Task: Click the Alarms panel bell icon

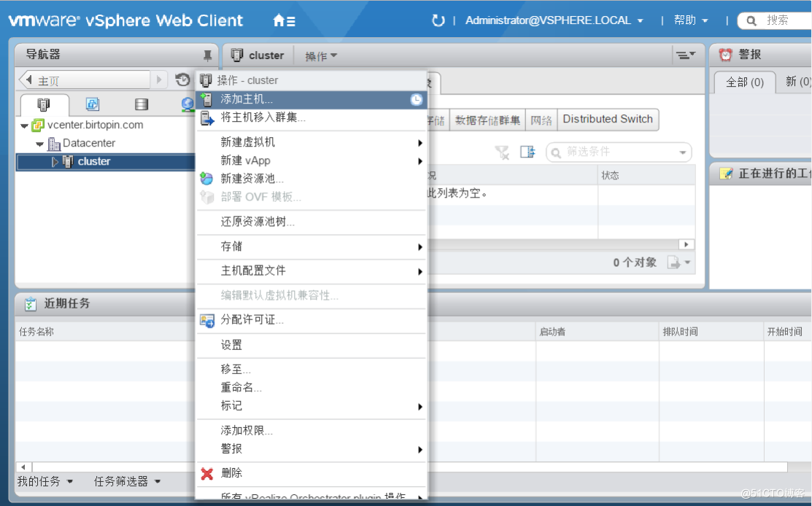Action: (725, 55)
